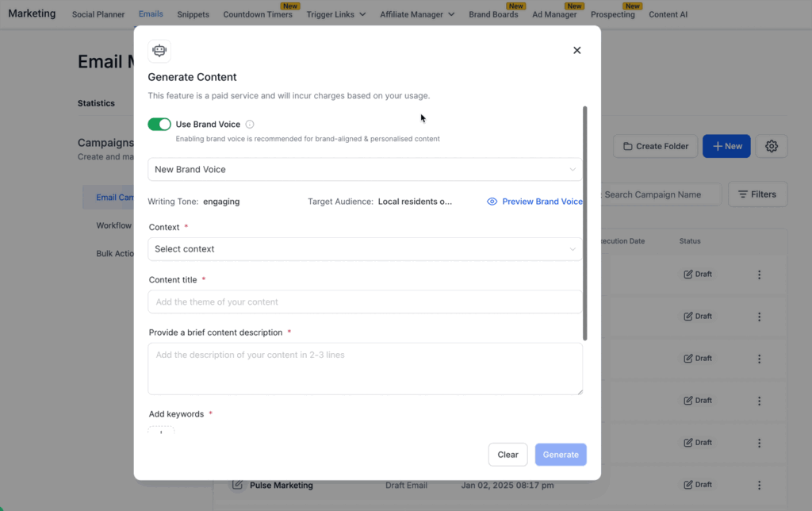Expand the Trigger Links menu
The width and height of the screenshot is (812, 511).
point(336,14)
